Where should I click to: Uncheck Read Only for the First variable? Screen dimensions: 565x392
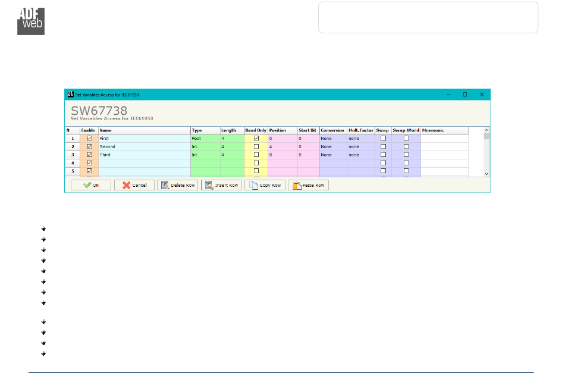[x=256, y=139]
